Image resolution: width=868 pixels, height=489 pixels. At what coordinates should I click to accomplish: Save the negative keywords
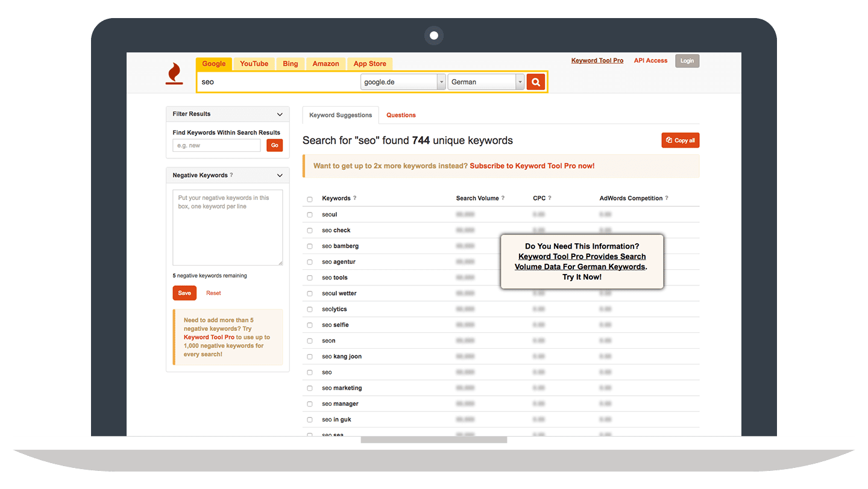(x=184, y=293)
